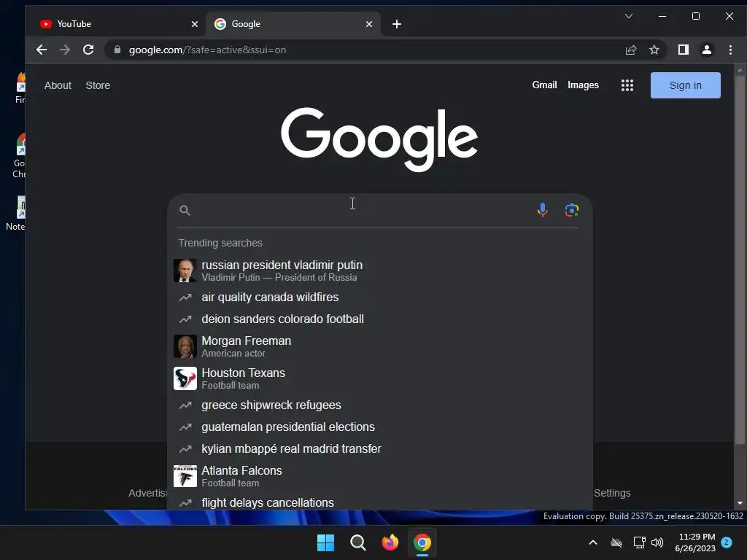Click the OneDrive cloud tray icon

(616, 542)
